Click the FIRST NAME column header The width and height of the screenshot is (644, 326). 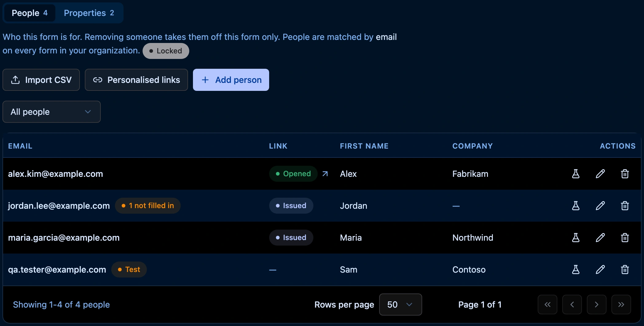pyautogui.click(x=364, y=146)
